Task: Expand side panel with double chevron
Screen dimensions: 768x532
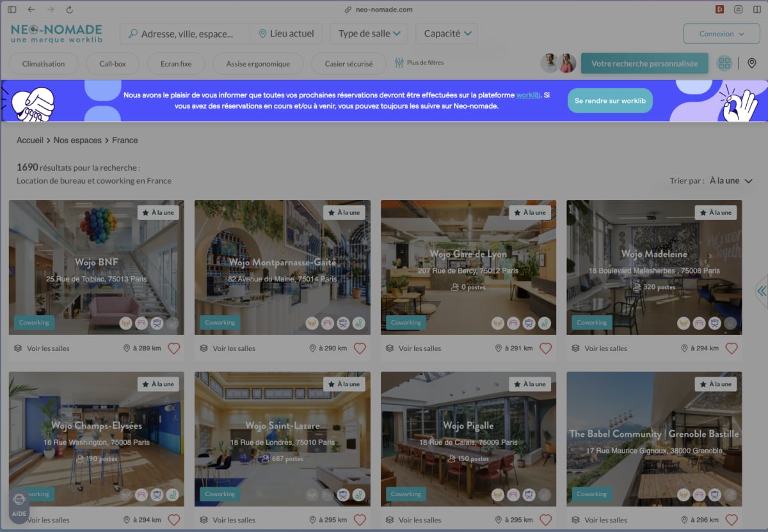Action: click(x=762, y=290)
